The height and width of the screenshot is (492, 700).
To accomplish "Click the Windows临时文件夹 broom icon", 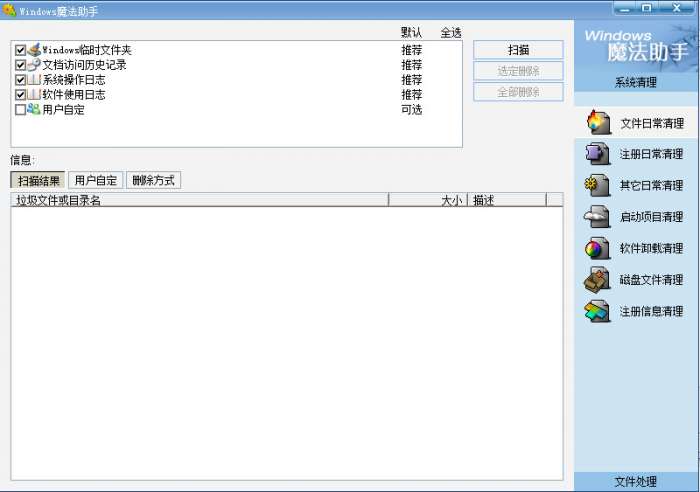I will 34,50.
